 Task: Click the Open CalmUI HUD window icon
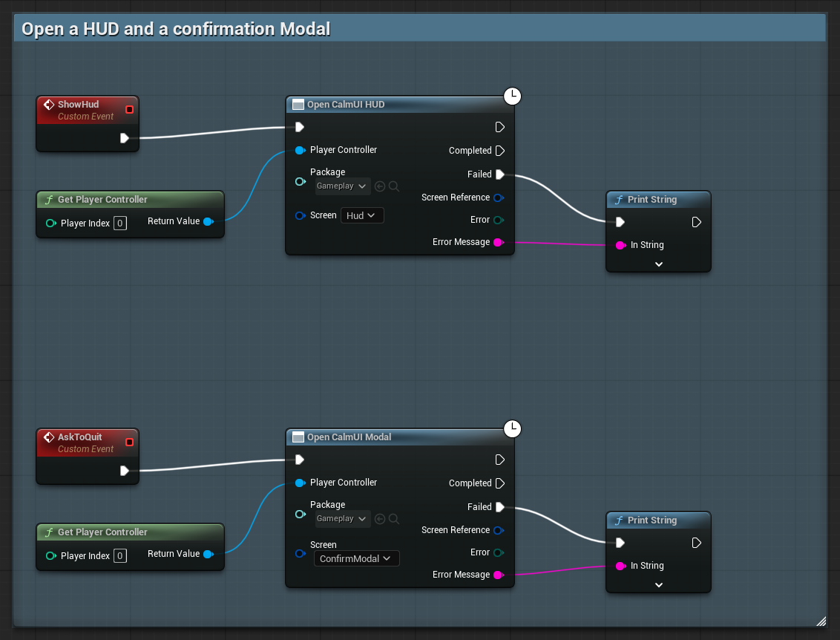click(x=298, y=105)
